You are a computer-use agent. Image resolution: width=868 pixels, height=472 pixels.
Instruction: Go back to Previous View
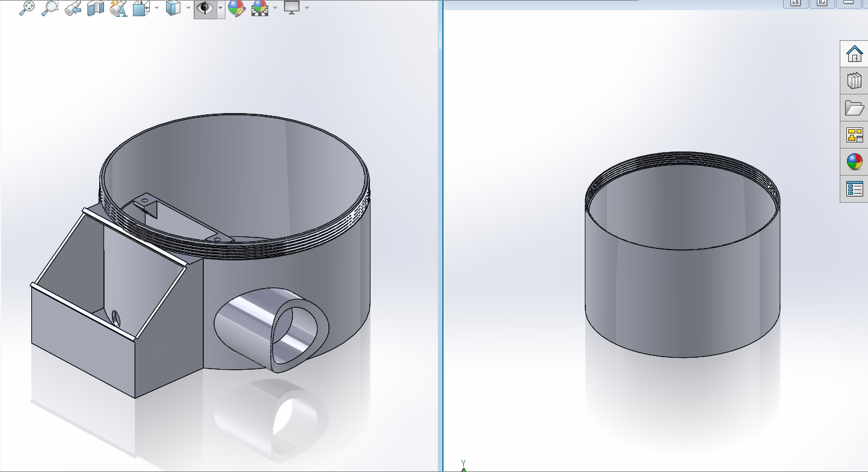73,8
